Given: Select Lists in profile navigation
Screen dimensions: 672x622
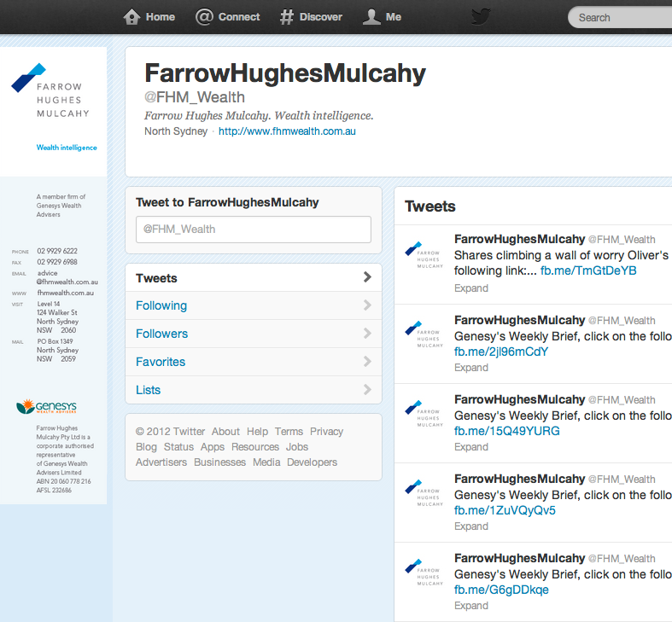Looking at the screenshot, I should tap(254, 390).
